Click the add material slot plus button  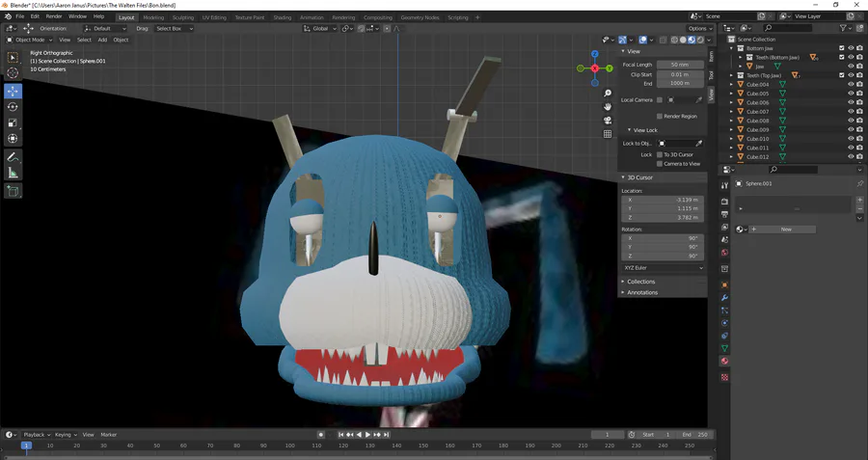(x=859, y=201)
